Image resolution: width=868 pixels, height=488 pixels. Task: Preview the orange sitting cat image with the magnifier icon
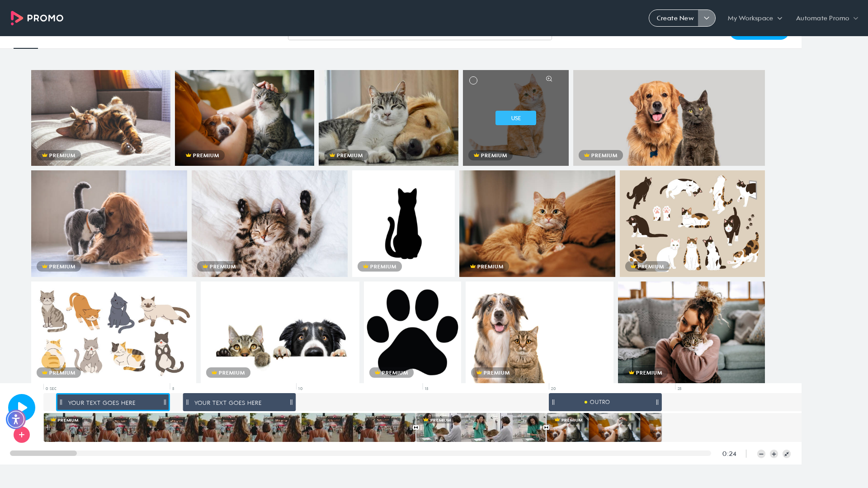(x=549, y=79)
